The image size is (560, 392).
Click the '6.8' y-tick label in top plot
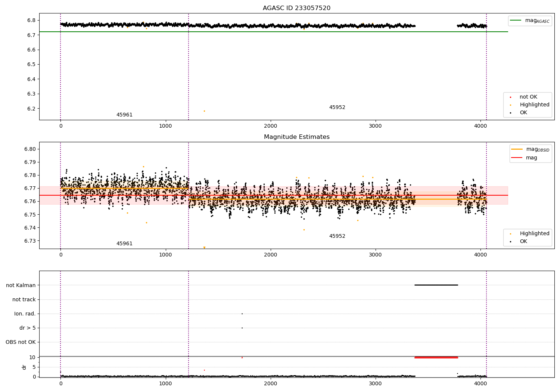pos(32,20)
